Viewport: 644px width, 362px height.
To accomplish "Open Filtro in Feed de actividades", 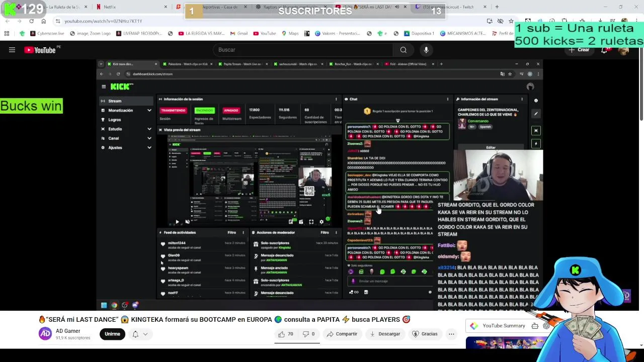I will click(x=231, y=233).
